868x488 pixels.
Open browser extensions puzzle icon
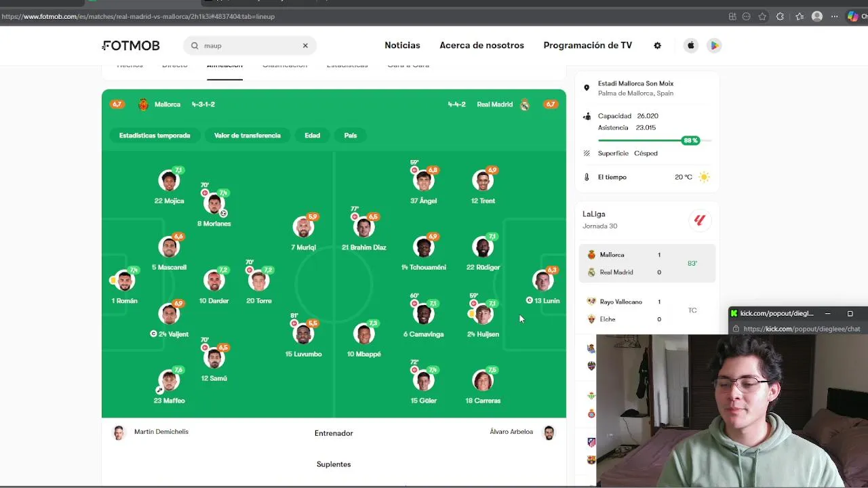coord(780,16)
